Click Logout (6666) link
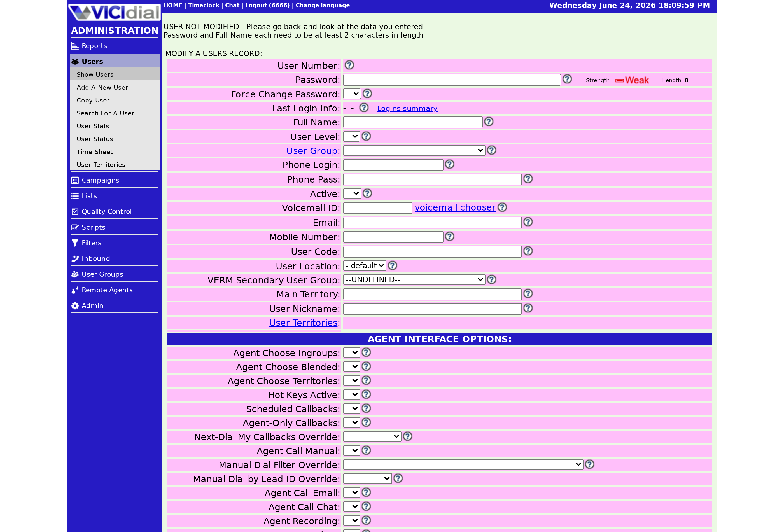 click(x=267, y=5)
